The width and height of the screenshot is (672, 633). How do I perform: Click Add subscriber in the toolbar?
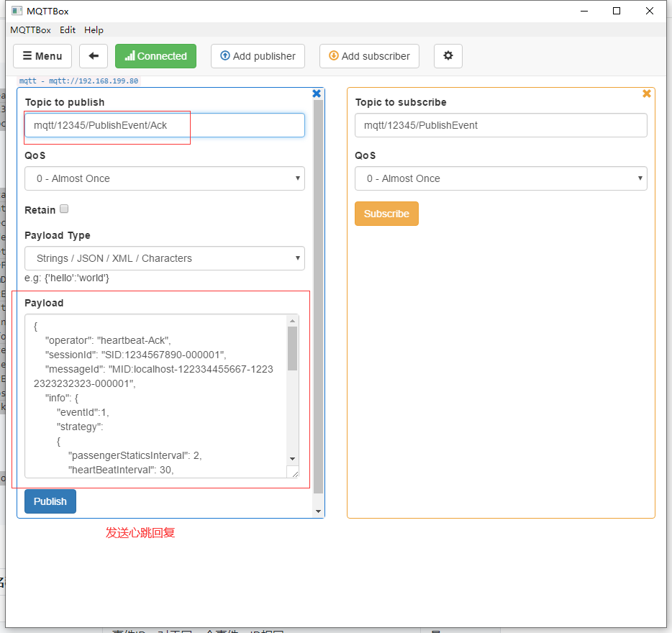369,56
